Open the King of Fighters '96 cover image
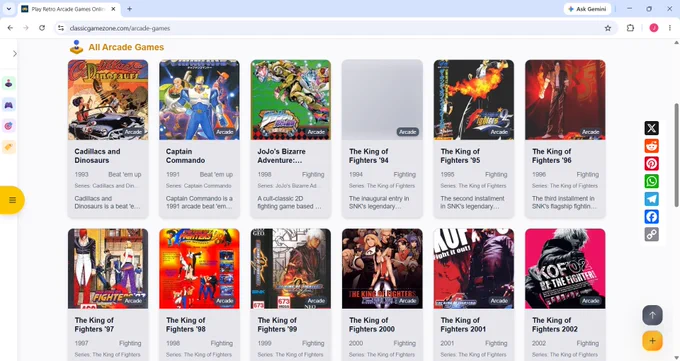The height and width of the screenshot is (361, 680). tap(565, 100)
